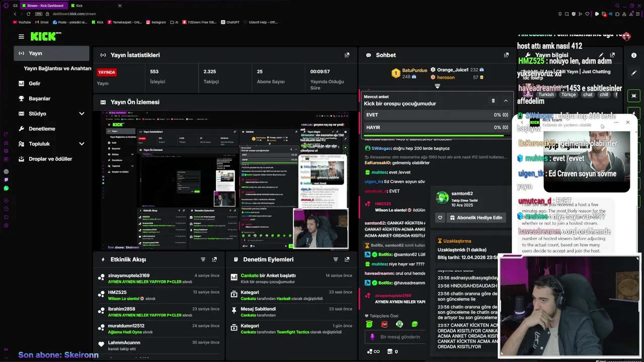Pop out the Denetim Eylemleri panel

pos(347,259)
